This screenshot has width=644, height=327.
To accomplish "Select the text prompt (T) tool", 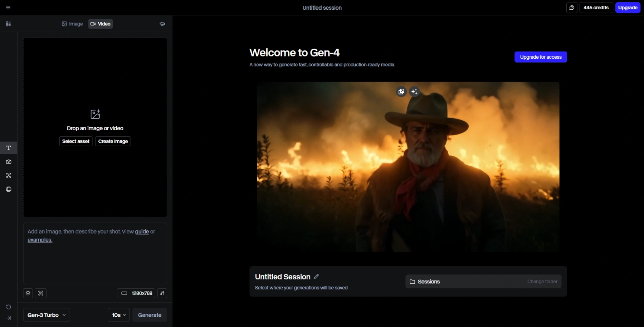I will pyautogui.click(x=9, y=148).
